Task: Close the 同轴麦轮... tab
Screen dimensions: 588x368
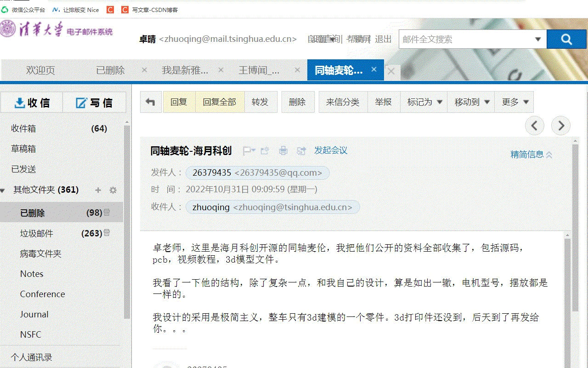Action: coord(374,69)
